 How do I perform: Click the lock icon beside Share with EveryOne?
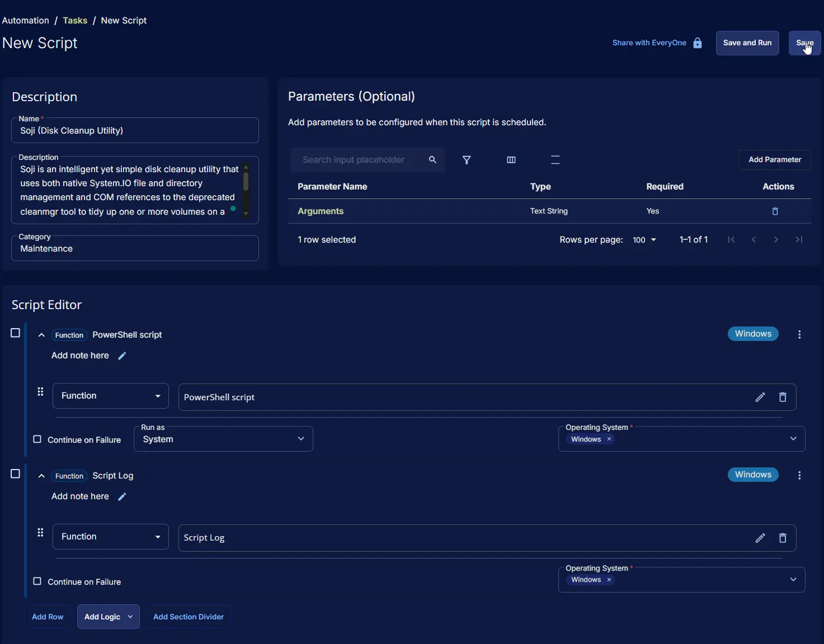tap(698, 43)
